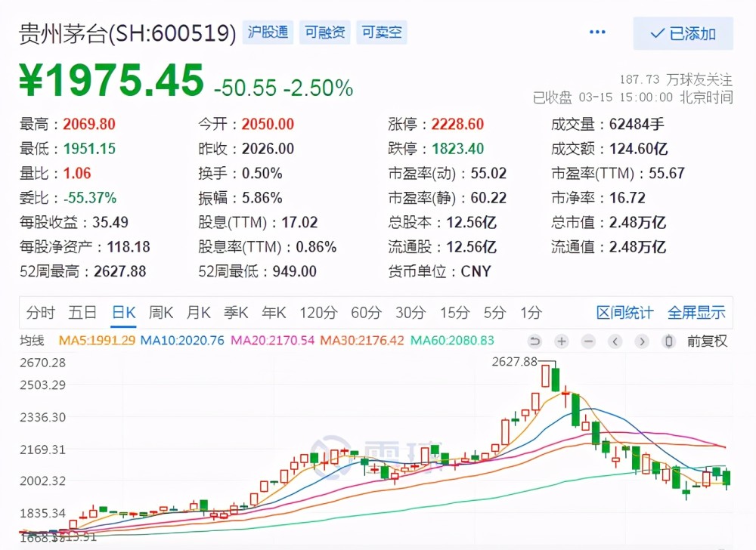The image size is (756, 550).
Task: Click 全屏显示 to show fullscreen
Action: click(x=696, y=313)
